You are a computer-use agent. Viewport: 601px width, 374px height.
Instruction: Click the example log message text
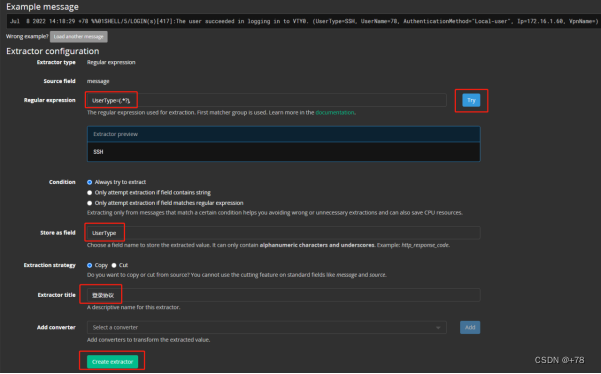[304, 21]
